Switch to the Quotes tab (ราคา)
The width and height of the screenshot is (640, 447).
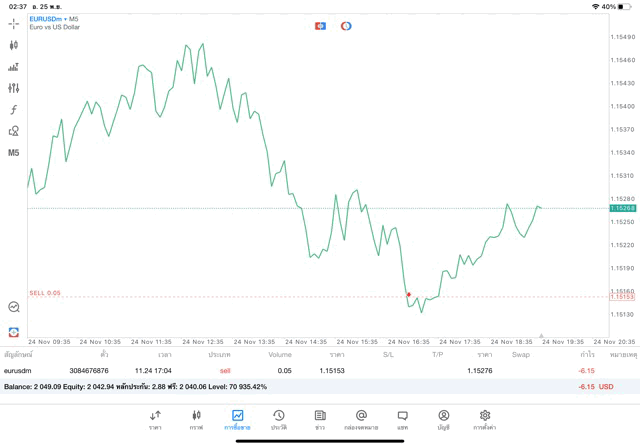[x=155, y=419]
